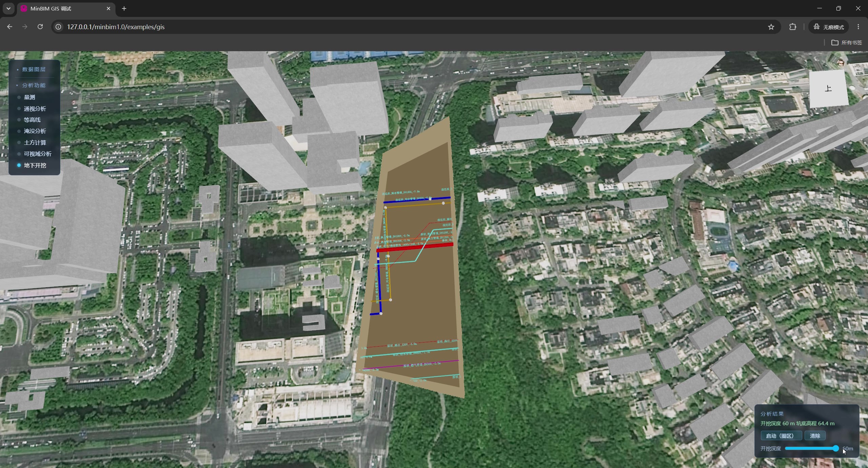Open the 所有书签 bookmarks folder
868x468 pixels.
847,42
